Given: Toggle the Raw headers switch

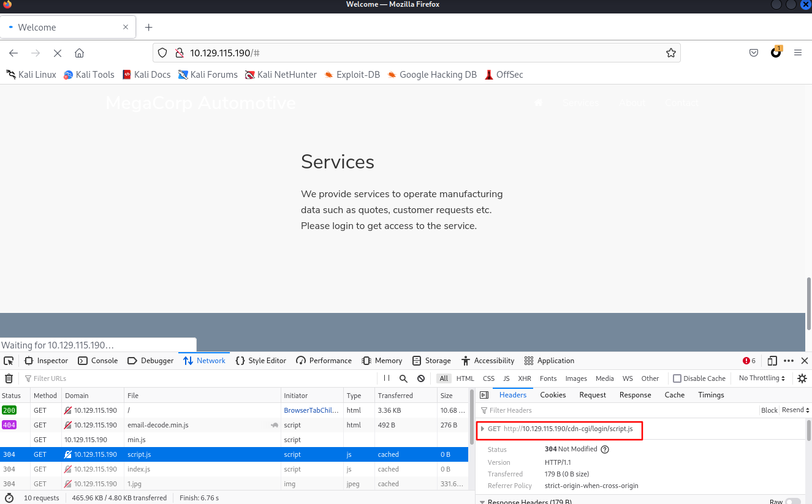Looking at the screenshot, I should click(792, 502).
